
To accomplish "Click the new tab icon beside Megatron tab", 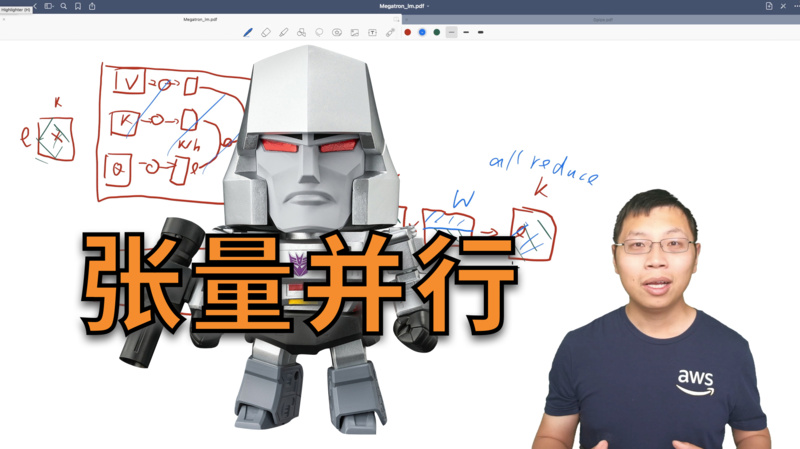I will [x=396, y=19].
